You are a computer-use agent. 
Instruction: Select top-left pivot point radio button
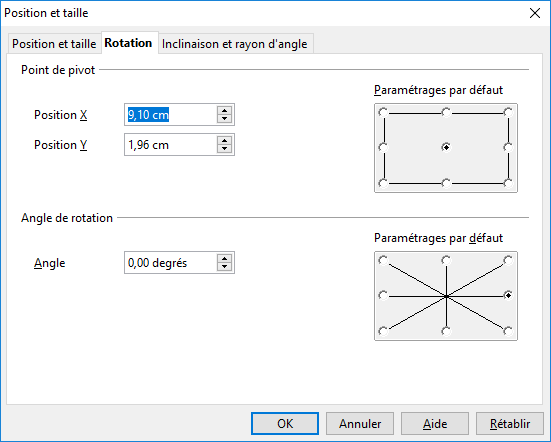(x=383, y=112)
